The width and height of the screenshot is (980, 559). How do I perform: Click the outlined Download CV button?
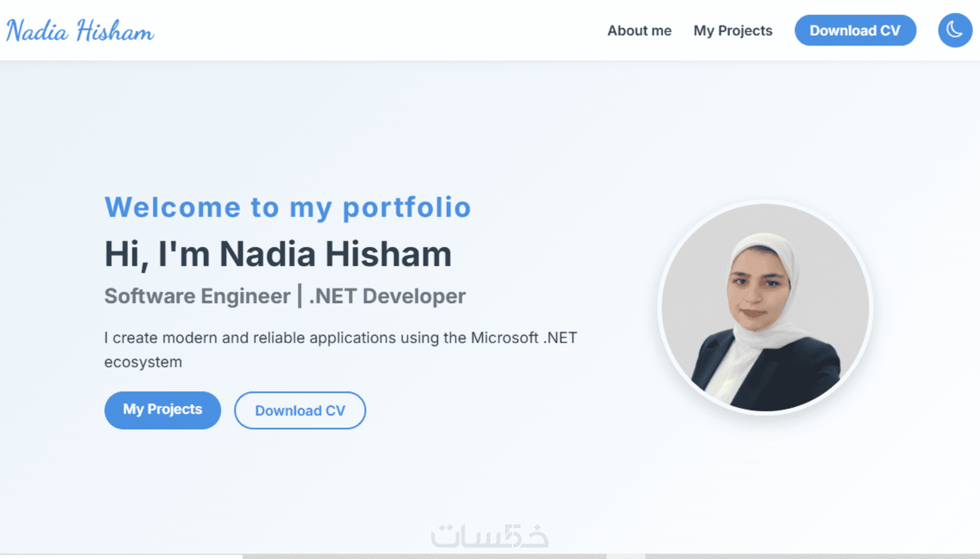tap(300, 410)
